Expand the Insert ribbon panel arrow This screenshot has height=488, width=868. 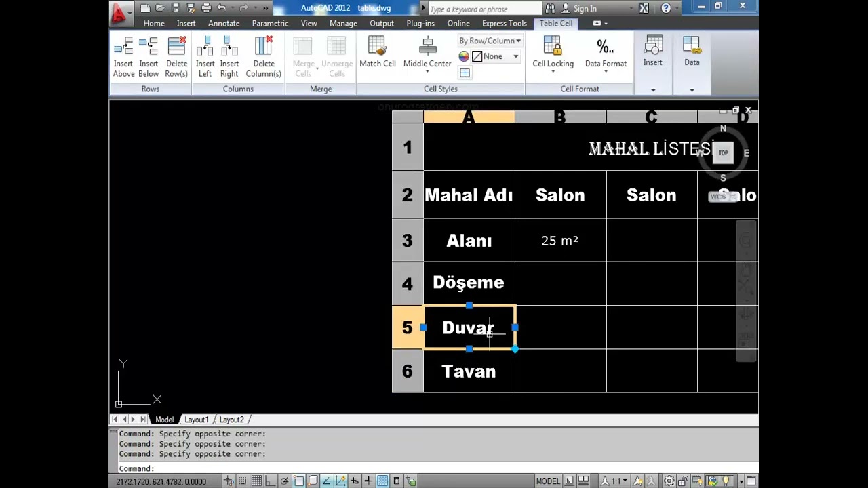tap(653, 89)
